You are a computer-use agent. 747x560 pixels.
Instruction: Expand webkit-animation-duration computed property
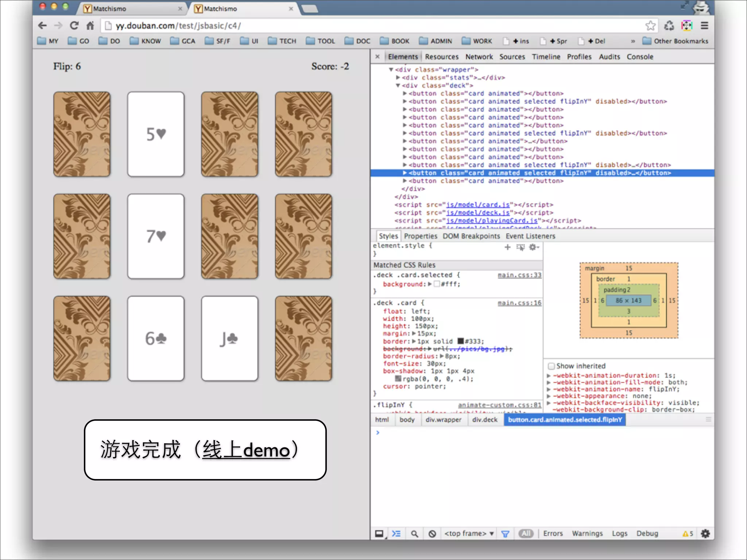click(549, 376)
